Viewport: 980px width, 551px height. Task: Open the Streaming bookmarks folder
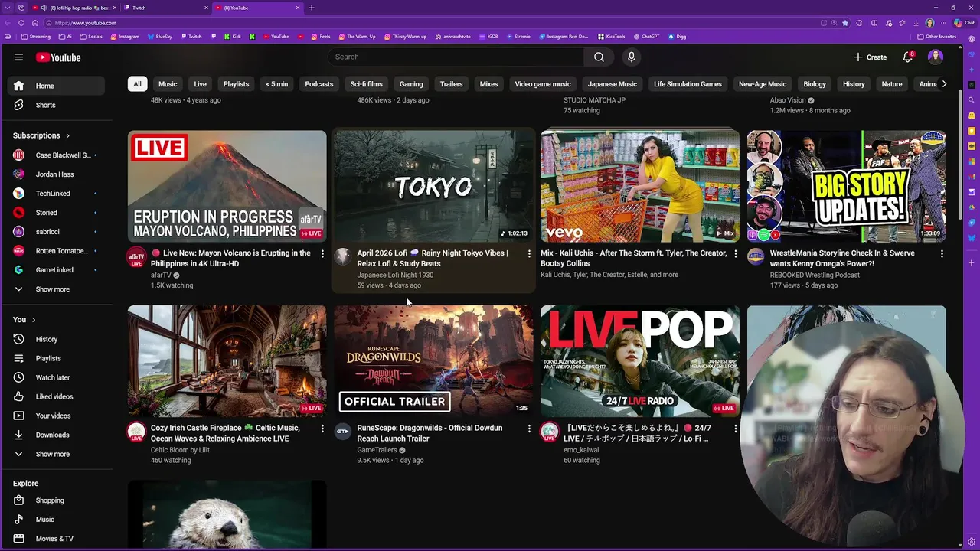click(35, 36)
